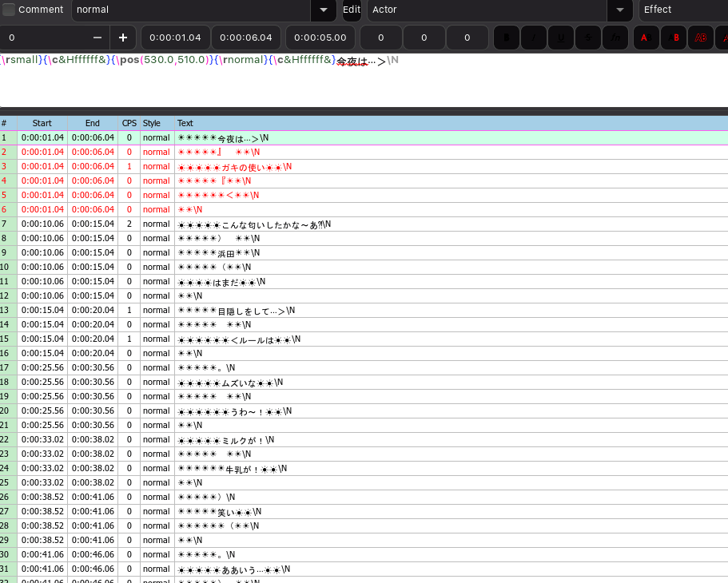Open the Actor dropdown arrow
The width and height of the screenshot is (728, 583).
click(620, 10)
